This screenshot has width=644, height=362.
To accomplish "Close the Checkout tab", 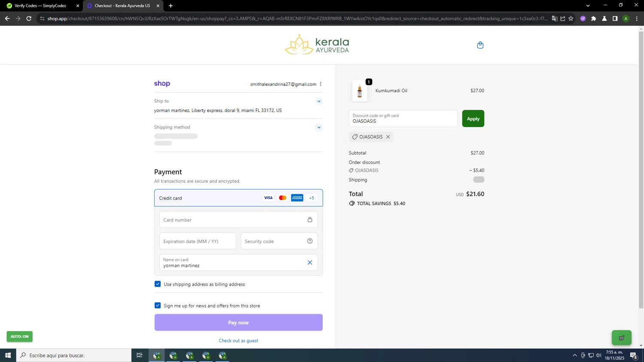I will coord(158,6).
